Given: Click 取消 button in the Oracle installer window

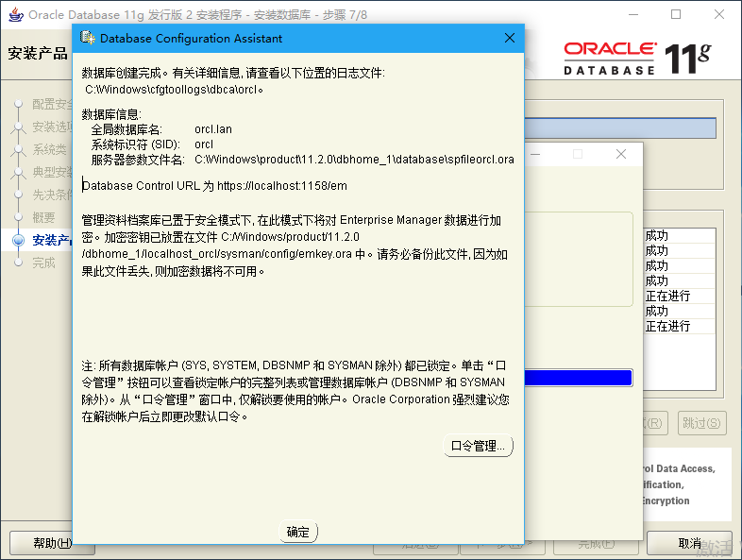Looking at the screenshot, I should (x=689, y=543).
